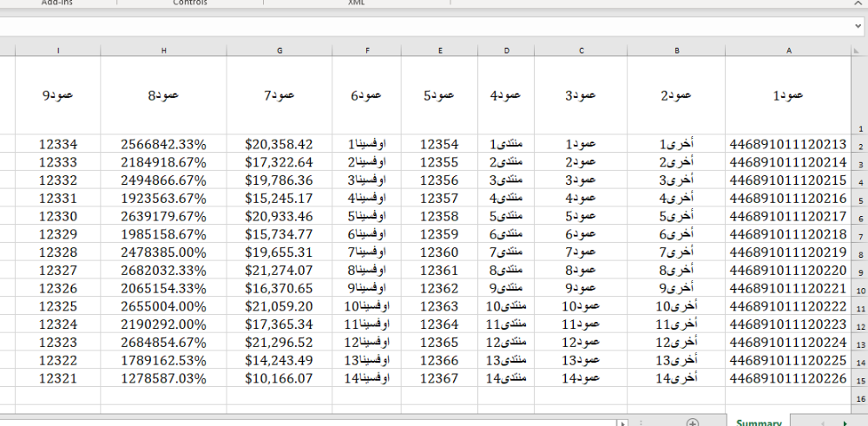Click the horizontal scrollbar right arrow
This screenshot has width=868, height=426.
[x=622, y=423]
